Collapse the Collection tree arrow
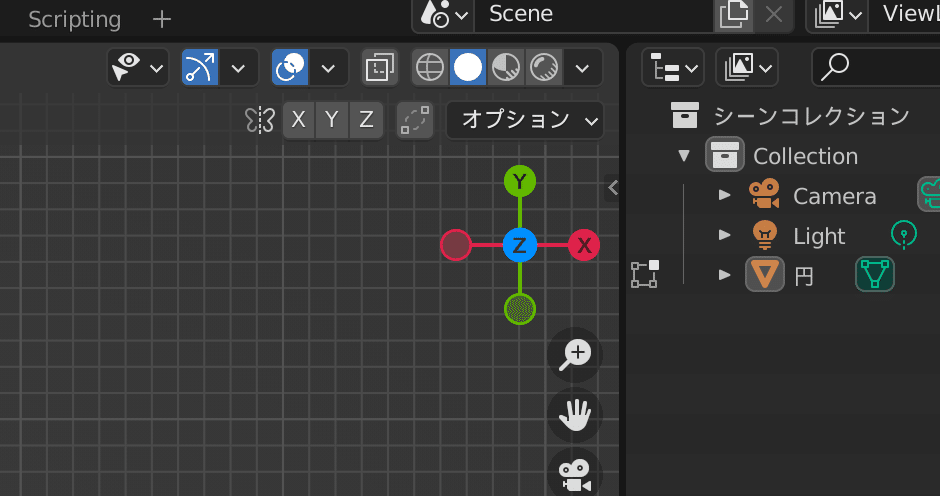Image resolution: width=940 pixels, height=496 pixels. (684, 156)
